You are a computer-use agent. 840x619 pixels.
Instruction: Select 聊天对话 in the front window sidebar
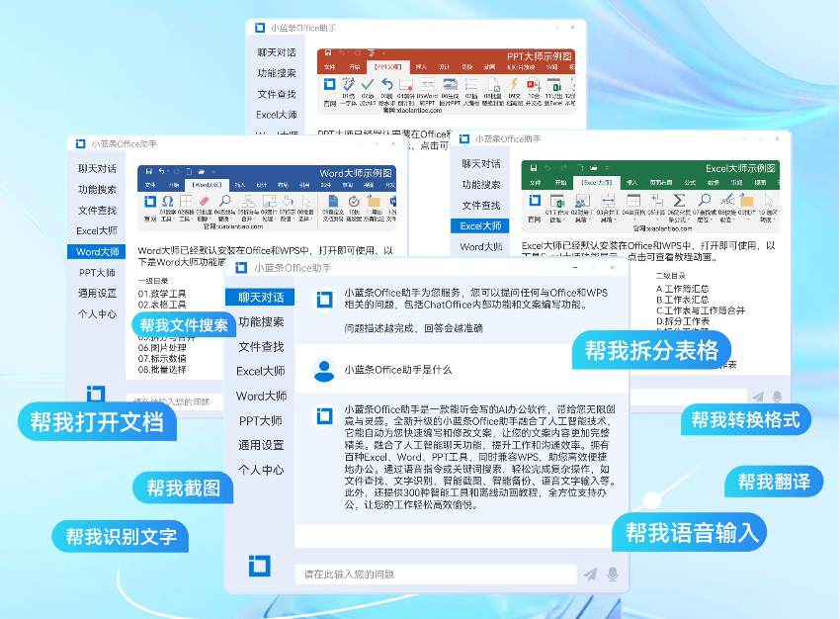tap(260, 298)
